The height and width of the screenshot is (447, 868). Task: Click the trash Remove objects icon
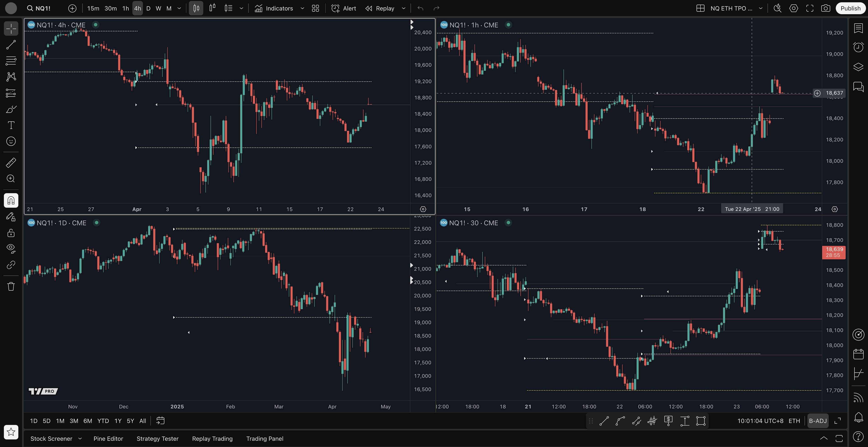tap(11, 286)
